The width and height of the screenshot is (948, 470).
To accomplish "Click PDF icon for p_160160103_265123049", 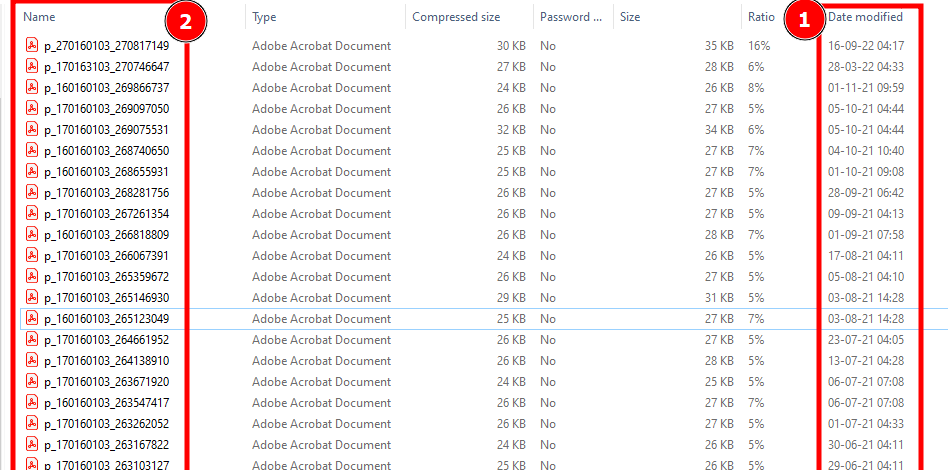I will pyautogui.click(x=32, y=319).
